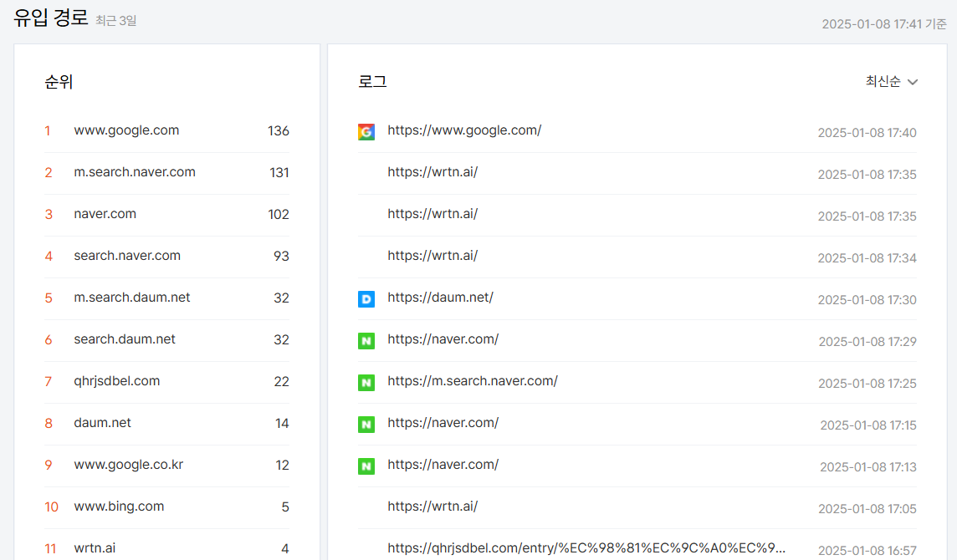Open the qhrjsdbel.com/entry log link
Viewport: 957px width, 560px height.
pyautogui.click(x=586, y=547)
